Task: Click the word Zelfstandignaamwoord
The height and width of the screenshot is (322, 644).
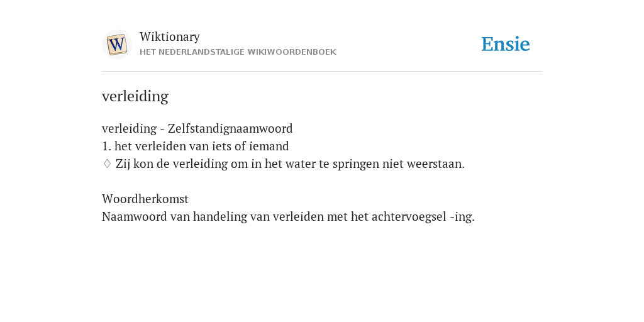Action: tap(230, 128)
